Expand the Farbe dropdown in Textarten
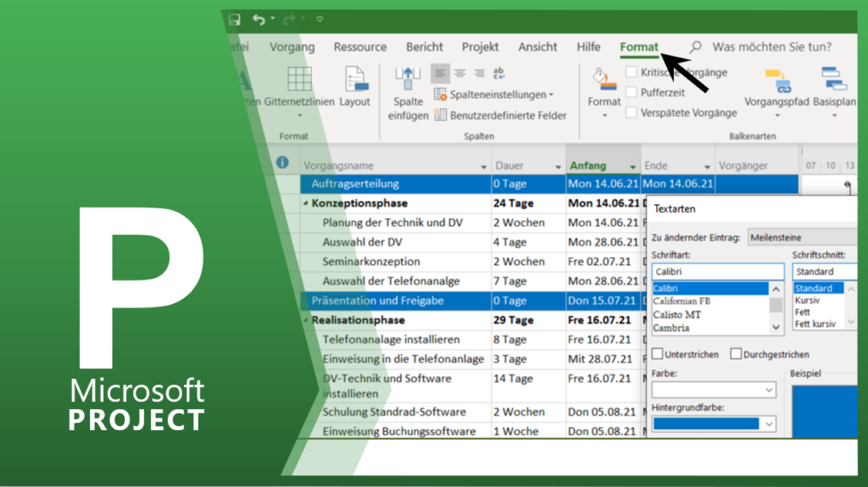Image resolution: width=868 pixels, height=487 pixels. point(768,390)
